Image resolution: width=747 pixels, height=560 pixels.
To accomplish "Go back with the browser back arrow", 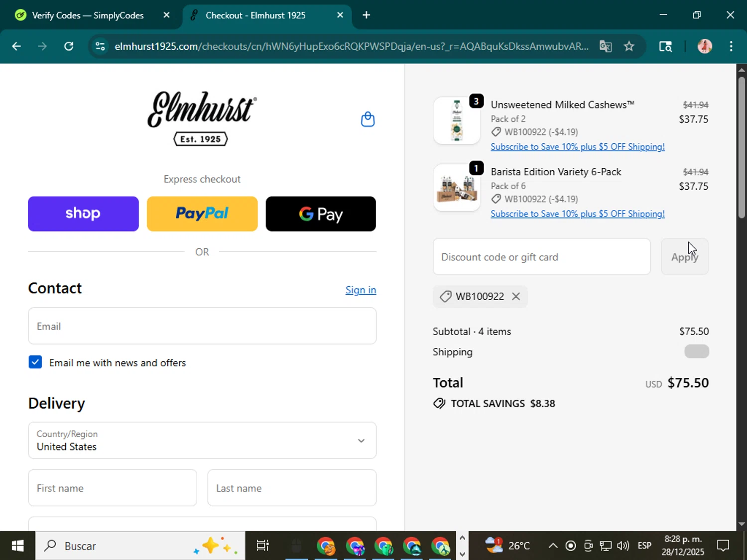I will click(x=16, y=46).
